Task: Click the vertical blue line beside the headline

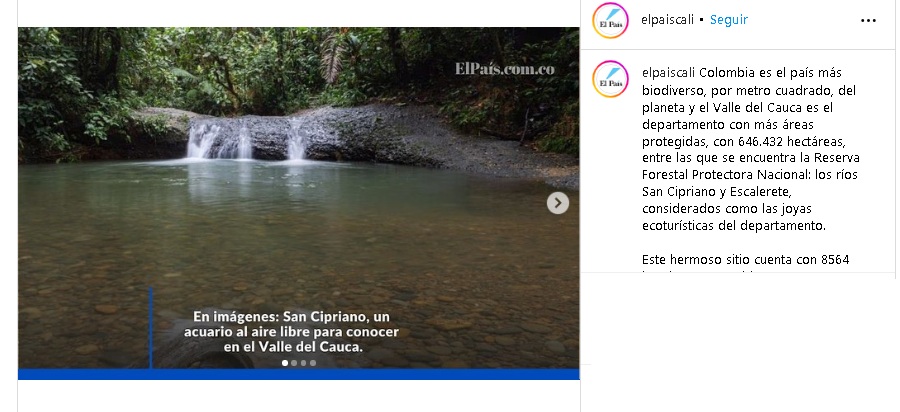Action: (151, 328)
